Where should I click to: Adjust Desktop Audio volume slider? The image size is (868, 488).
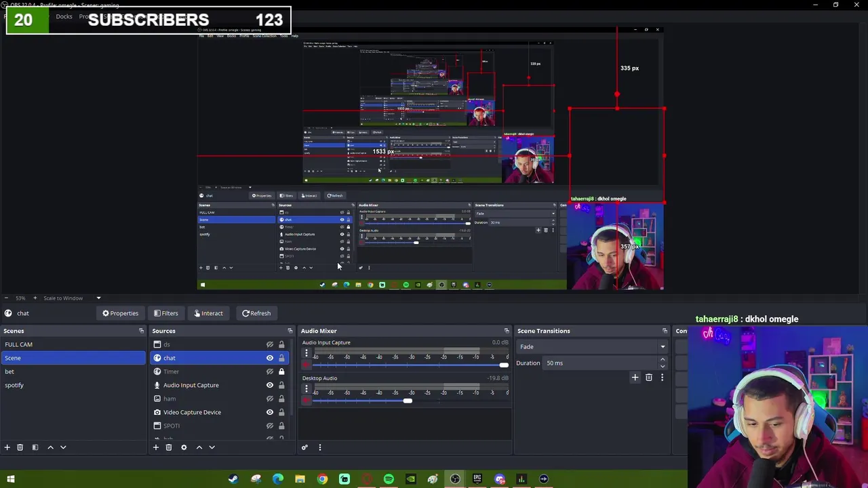click(x=408, y=401)
